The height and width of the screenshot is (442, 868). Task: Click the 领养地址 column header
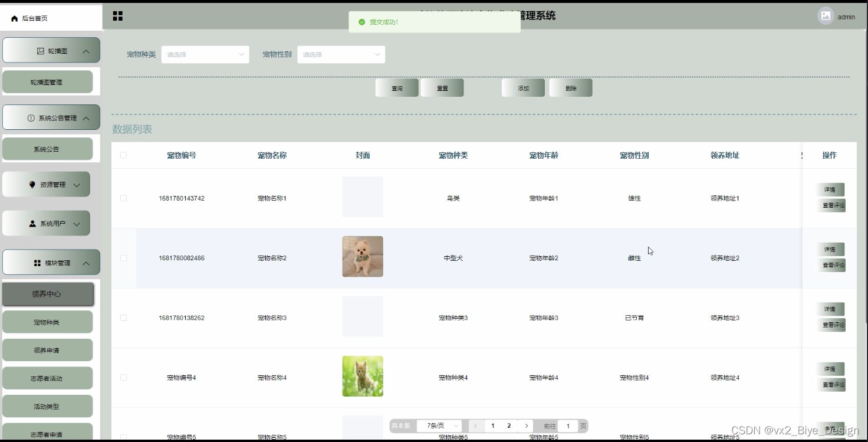725,155
